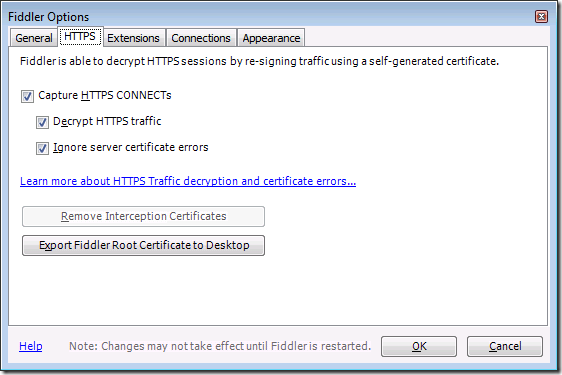
Task: Cancel the Fiddler Options dialog
Action: (x=505, y=346)
